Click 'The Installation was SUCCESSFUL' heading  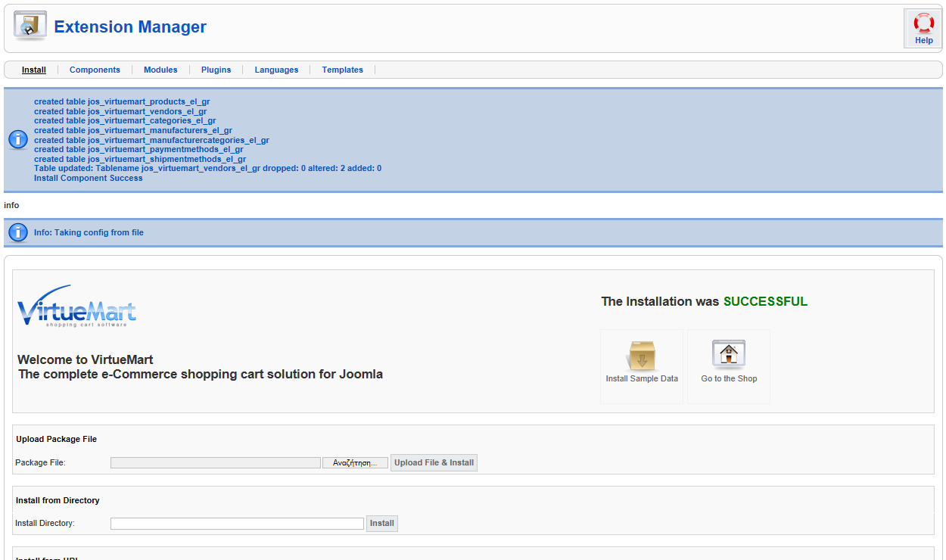705,301
